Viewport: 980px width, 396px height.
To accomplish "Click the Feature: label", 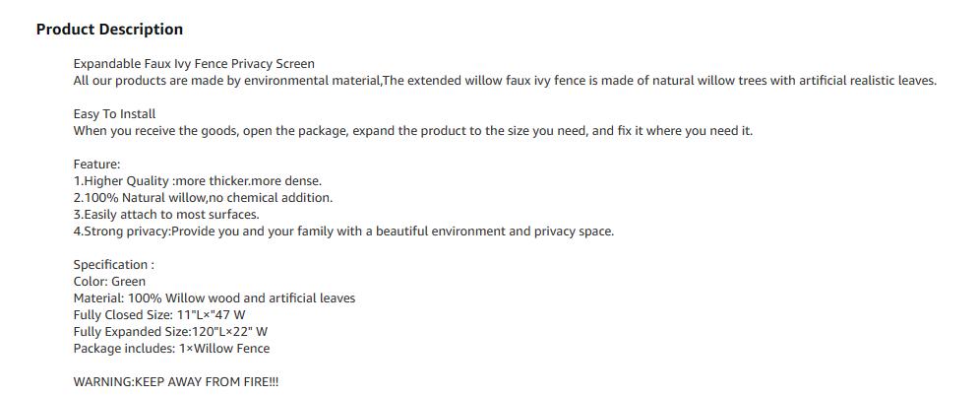I will coord(96,165).
